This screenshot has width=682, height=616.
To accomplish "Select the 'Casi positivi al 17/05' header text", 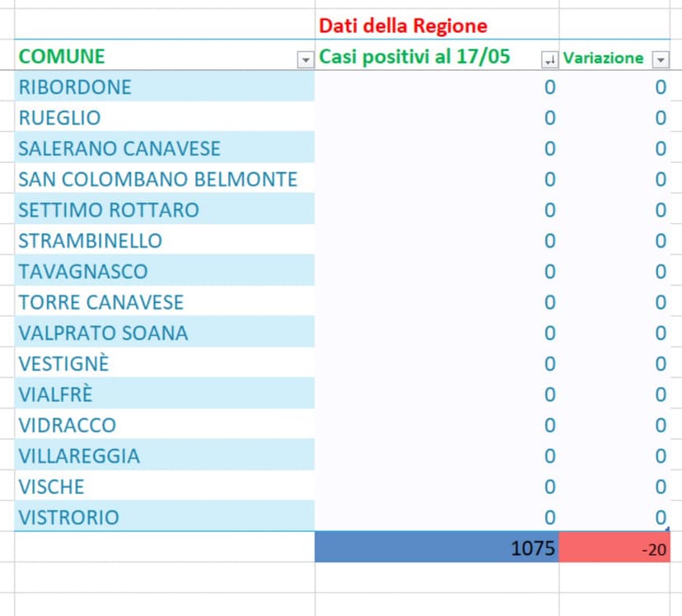I will [x=414, y=57].
